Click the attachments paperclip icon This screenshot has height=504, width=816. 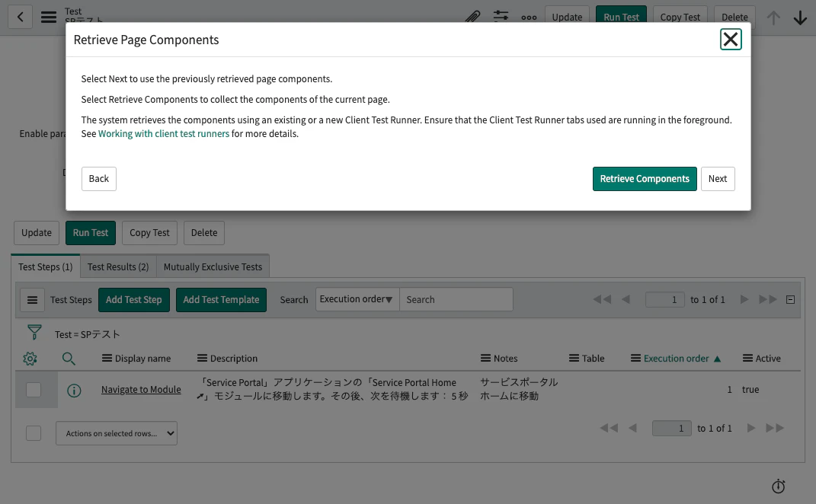pyautogui.click(x=472, y=18)
